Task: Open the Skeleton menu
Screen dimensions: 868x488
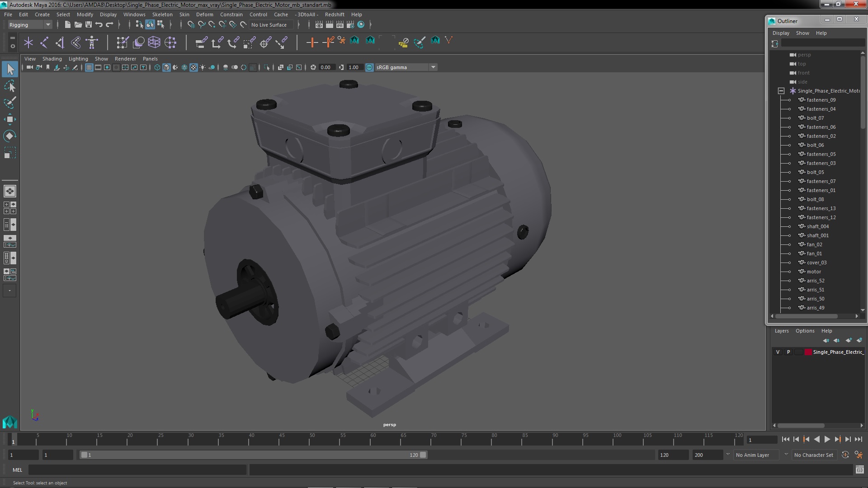Action: (x=162, y=14)
